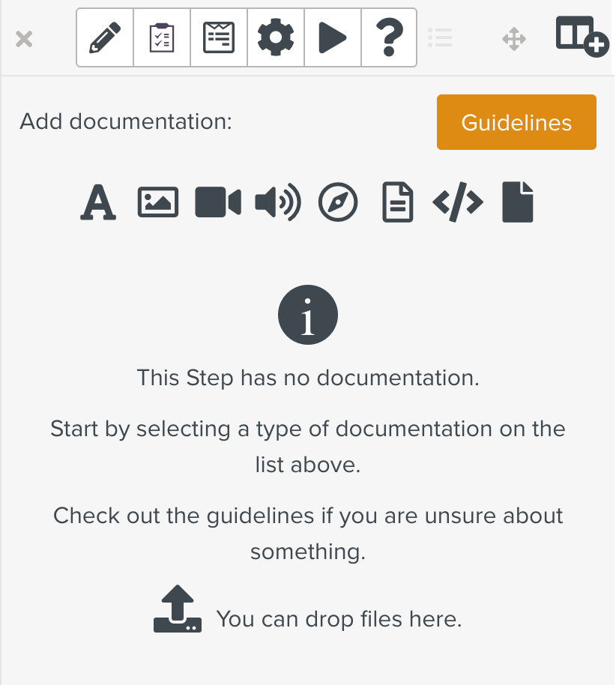The width and height of the screenshot is (616, 685).
Task: Select the list view icon
Action: [440, 38]
